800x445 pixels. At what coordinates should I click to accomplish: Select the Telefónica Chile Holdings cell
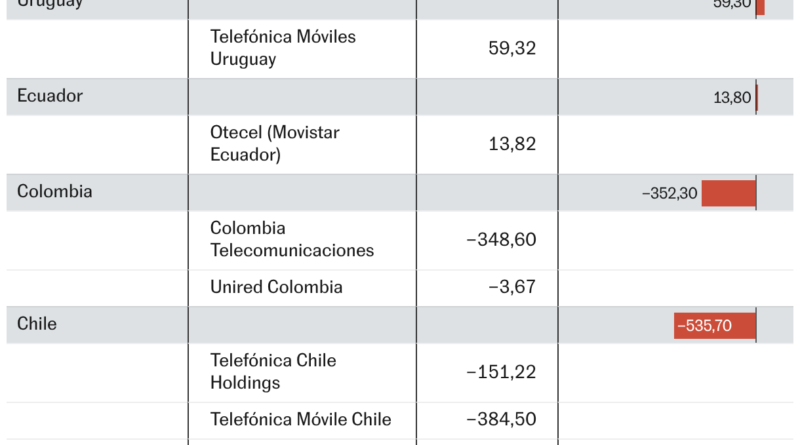(x=273, y=372)
